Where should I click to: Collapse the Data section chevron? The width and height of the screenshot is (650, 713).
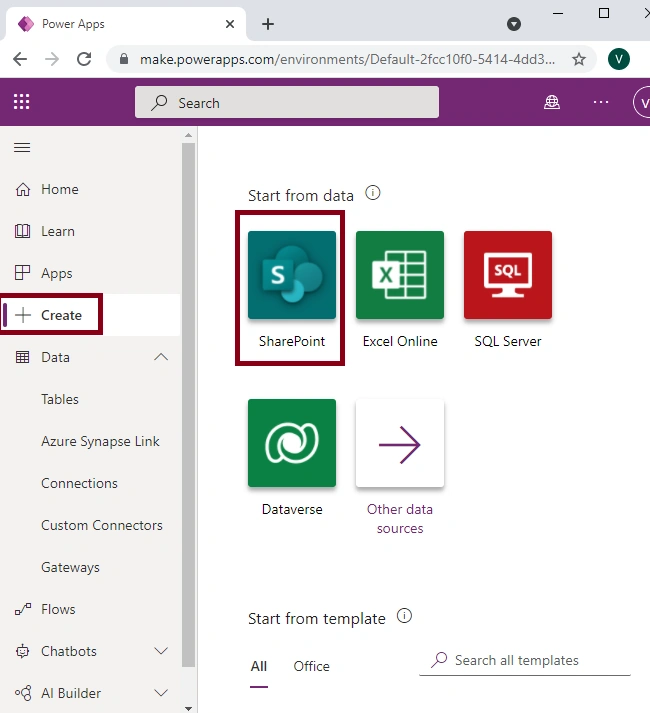tap(161, 357)
